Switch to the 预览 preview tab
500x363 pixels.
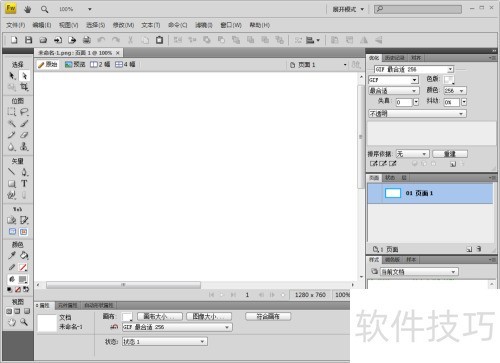pos(75,64)
